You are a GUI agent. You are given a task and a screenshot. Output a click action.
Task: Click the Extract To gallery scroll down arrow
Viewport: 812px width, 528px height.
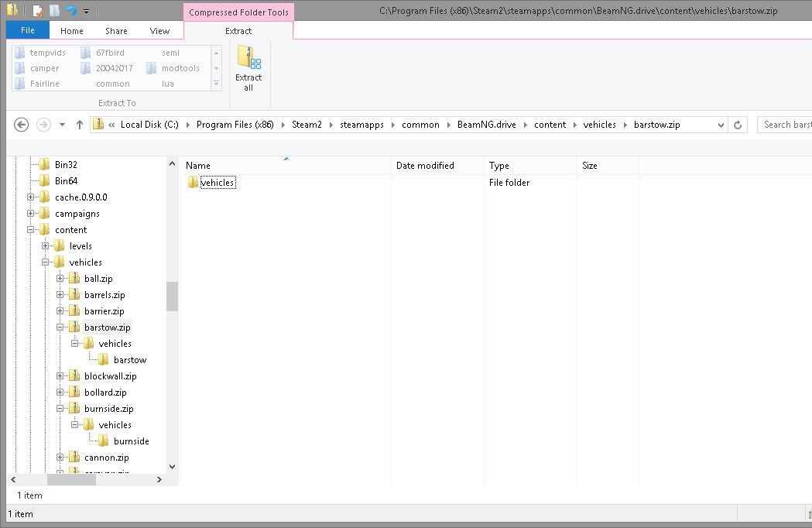217,68
